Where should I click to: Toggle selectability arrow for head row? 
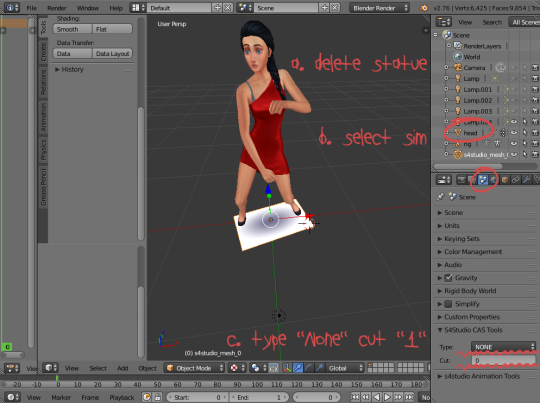click(525, 133)
